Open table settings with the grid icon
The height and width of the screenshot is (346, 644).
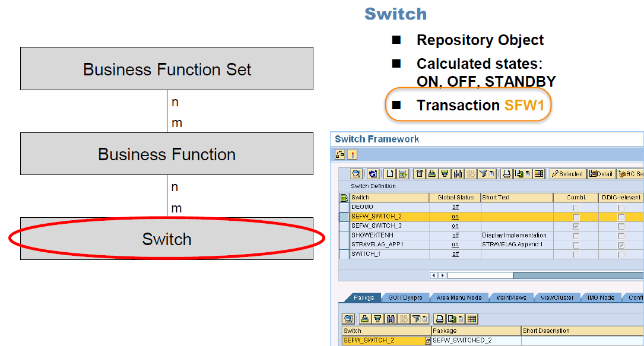tap(539, 174)
